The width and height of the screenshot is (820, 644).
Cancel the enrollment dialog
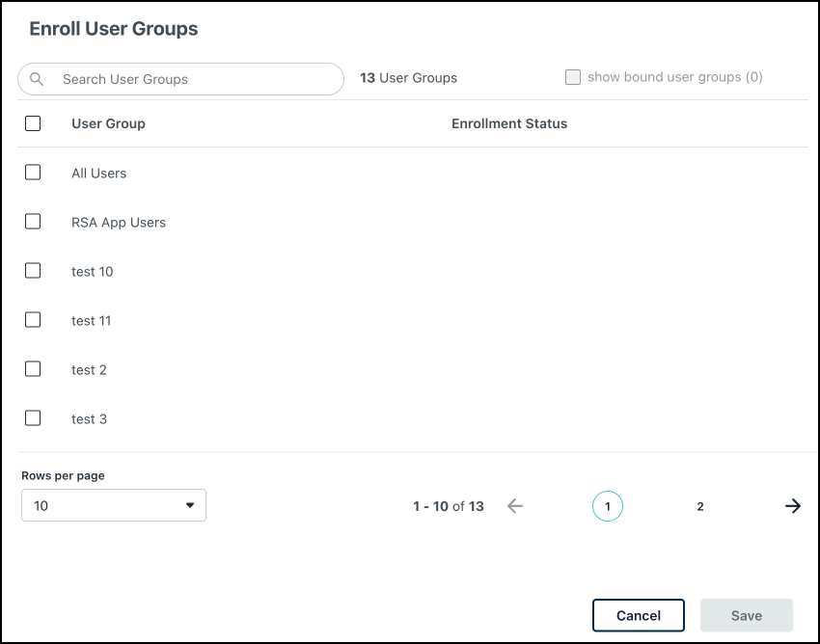(638, 615)
